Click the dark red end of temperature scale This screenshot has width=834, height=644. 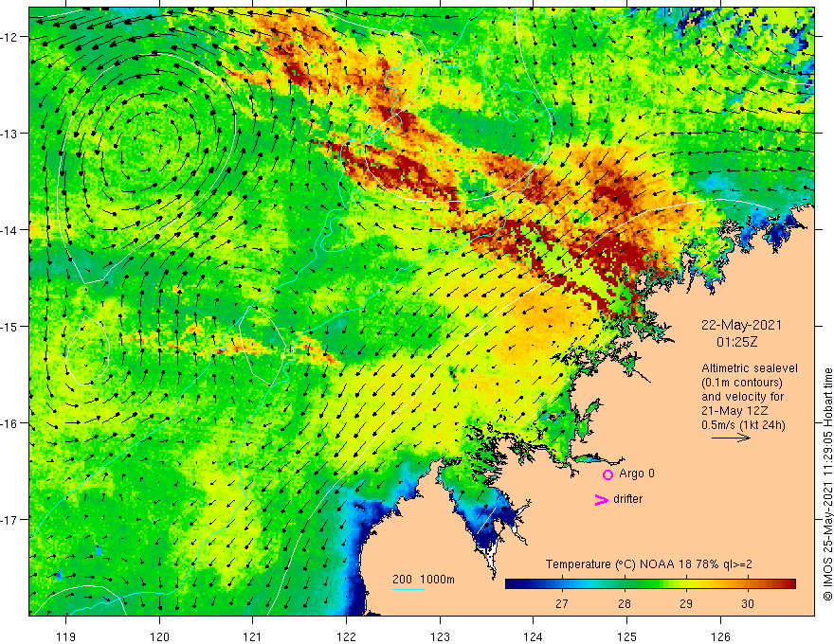click(789, 584)
